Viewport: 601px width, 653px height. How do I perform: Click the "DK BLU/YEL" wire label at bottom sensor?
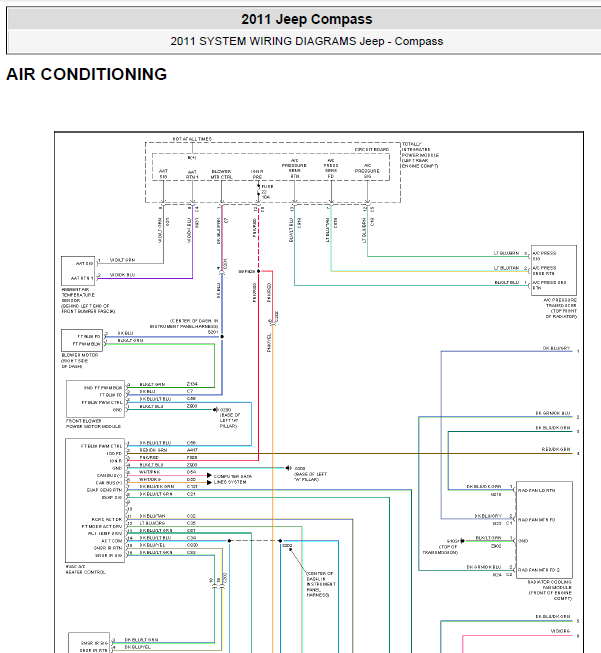[x=137, y=647]
